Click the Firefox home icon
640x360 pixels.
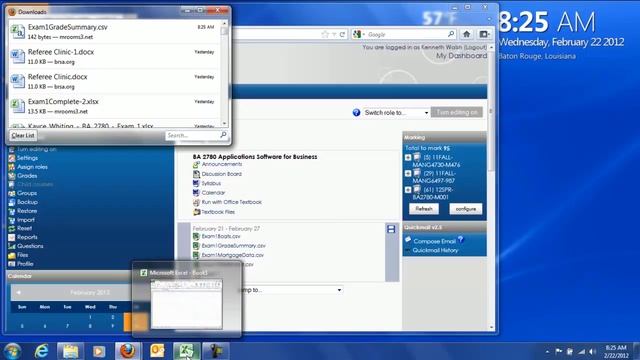click(466, 34)
